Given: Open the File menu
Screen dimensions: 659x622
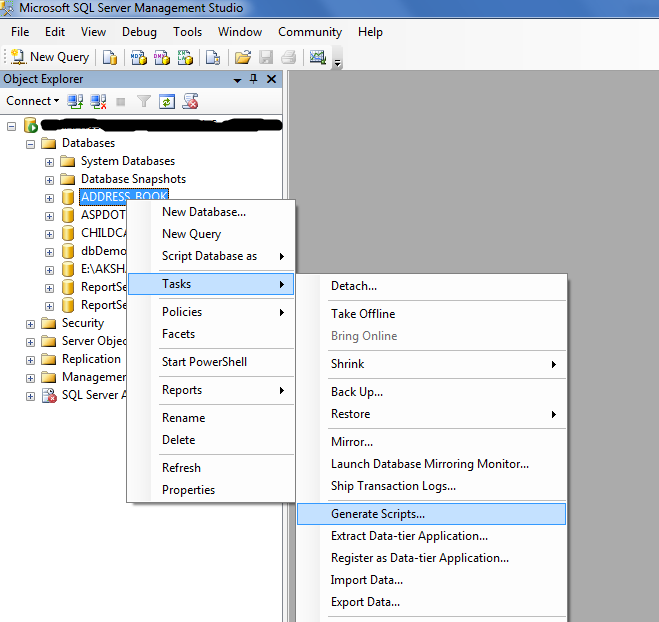Looking at the screenshot, I should [x=20, y=32].
